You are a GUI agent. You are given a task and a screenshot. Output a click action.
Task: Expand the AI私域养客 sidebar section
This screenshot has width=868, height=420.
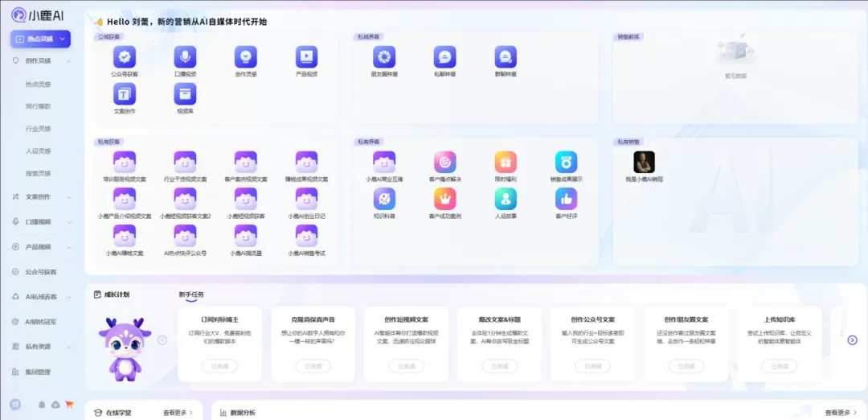68,296
